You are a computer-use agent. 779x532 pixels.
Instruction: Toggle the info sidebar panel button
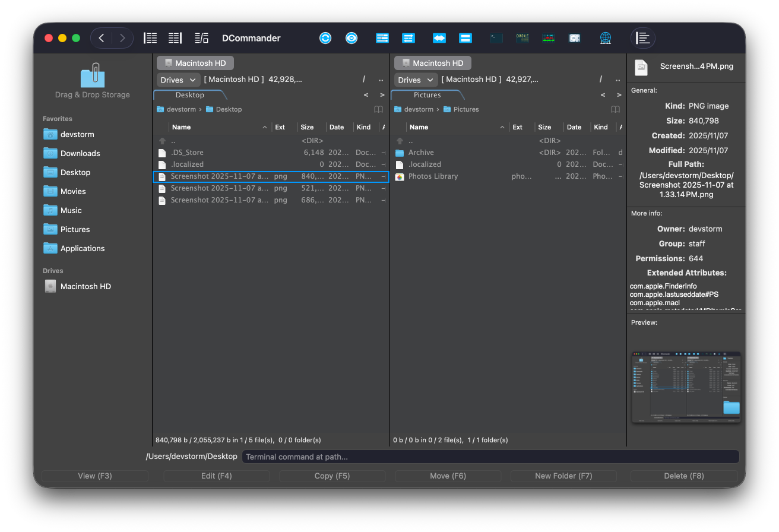tap(643, 38)
